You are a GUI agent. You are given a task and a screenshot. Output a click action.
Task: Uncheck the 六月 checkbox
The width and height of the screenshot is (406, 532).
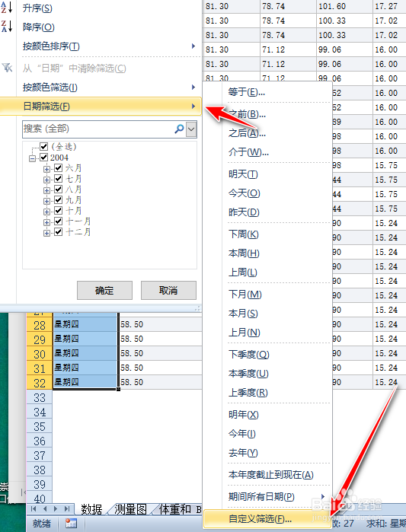[x=59, y=167]
